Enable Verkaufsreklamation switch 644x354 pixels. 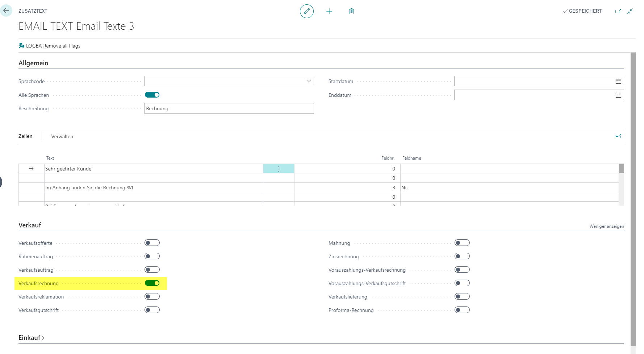coord(152,296)
